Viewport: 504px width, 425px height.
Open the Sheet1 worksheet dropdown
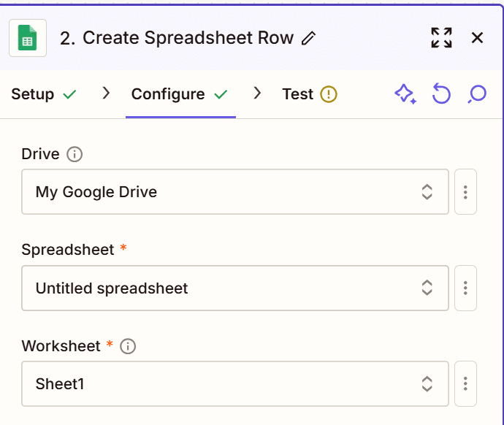tap(234, 383)
